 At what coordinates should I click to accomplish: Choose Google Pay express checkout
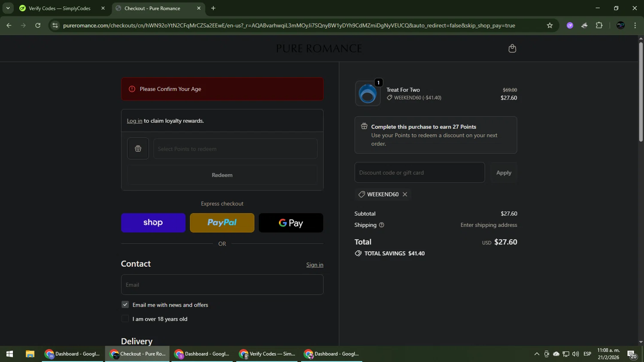(291, 223)
